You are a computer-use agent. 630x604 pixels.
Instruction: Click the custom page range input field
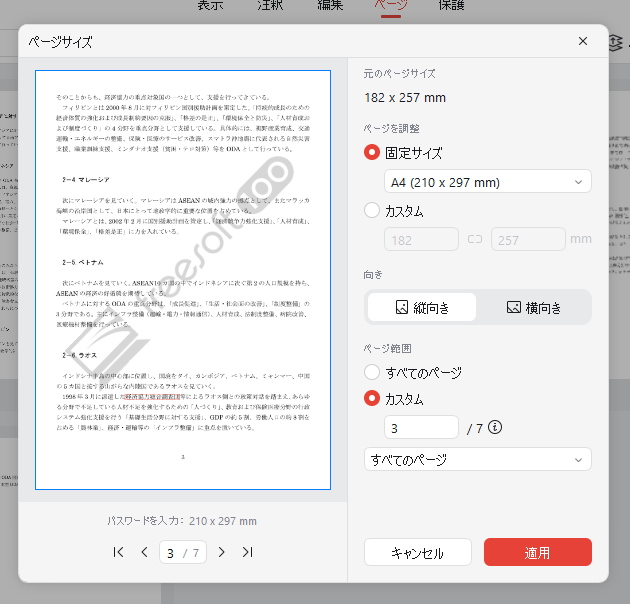coord(421,428)
